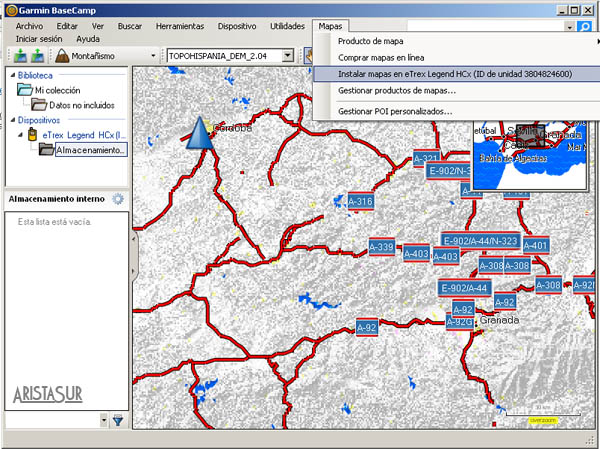Select Datos no incluidos folder
Viewport: 600px width, 449px height.
pos(82,105)
